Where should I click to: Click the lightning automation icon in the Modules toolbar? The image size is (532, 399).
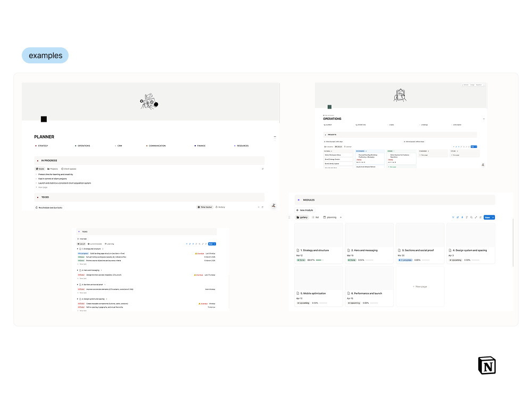(462, 218)
